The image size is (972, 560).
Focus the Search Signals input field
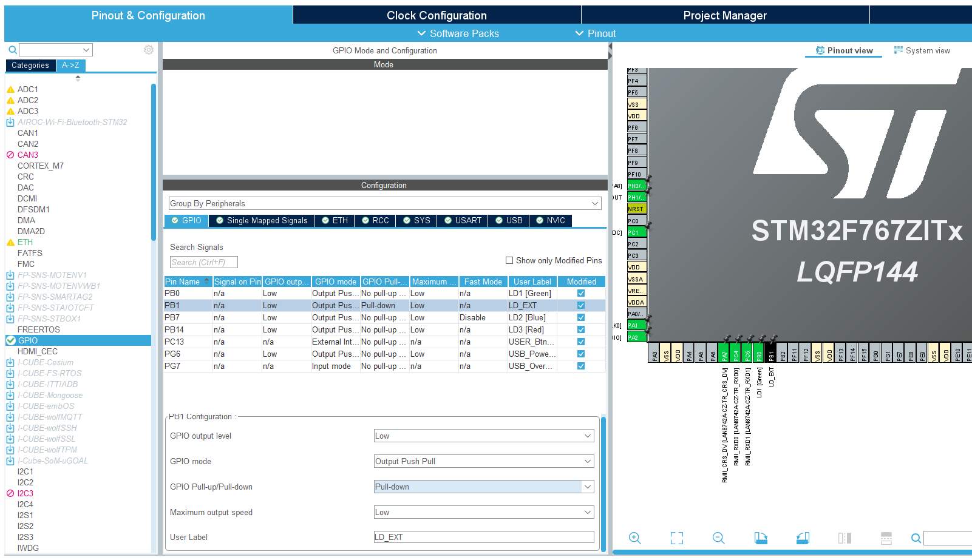[x=203, y=262]
